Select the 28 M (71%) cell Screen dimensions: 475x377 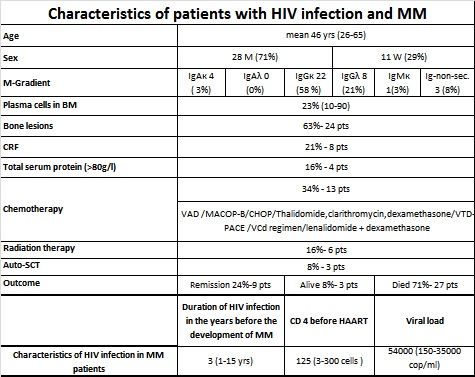[255, 57]
